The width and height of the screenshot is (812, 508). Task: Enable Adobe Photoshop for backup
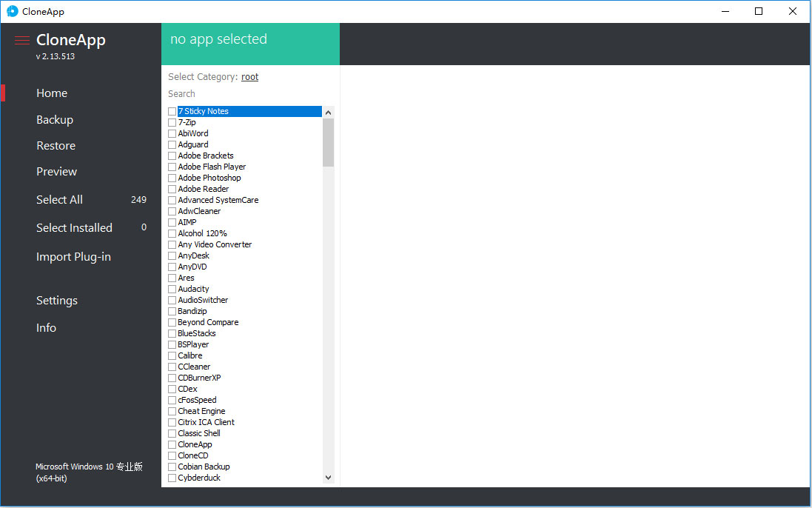(x=172, y=178)
